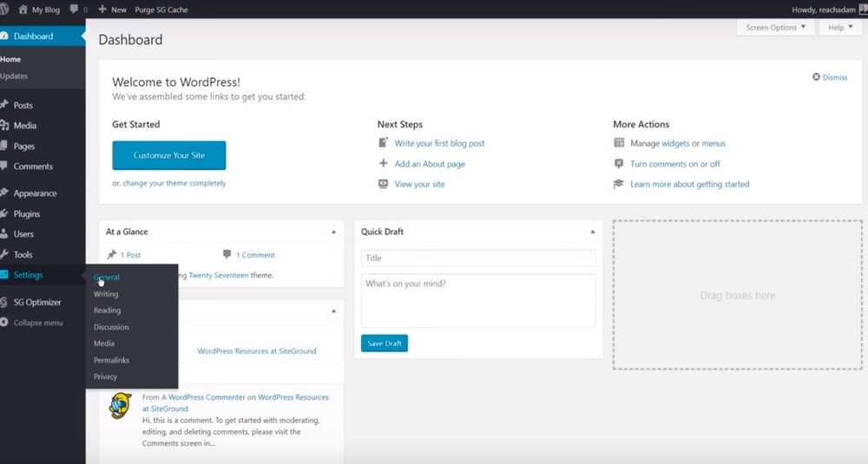Click the Users icon in sidebar
This screenshot has height=464, width=868.
4,234
